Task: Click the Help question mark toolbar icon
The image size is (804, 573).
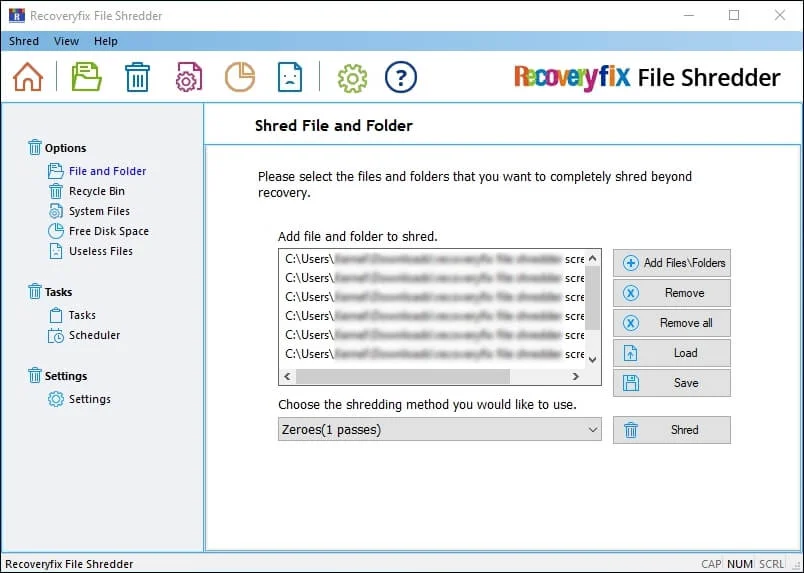Action: point(400,77)
